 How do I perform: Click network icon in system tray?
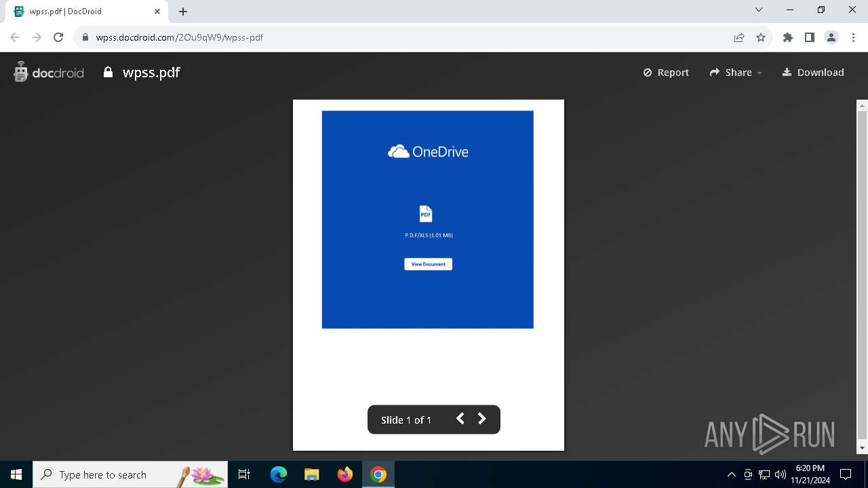tap(764, 474)
